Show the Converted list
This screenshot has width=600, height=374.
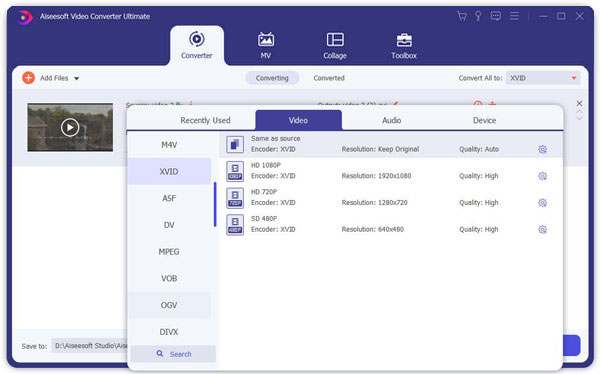[x=329, y=78]
